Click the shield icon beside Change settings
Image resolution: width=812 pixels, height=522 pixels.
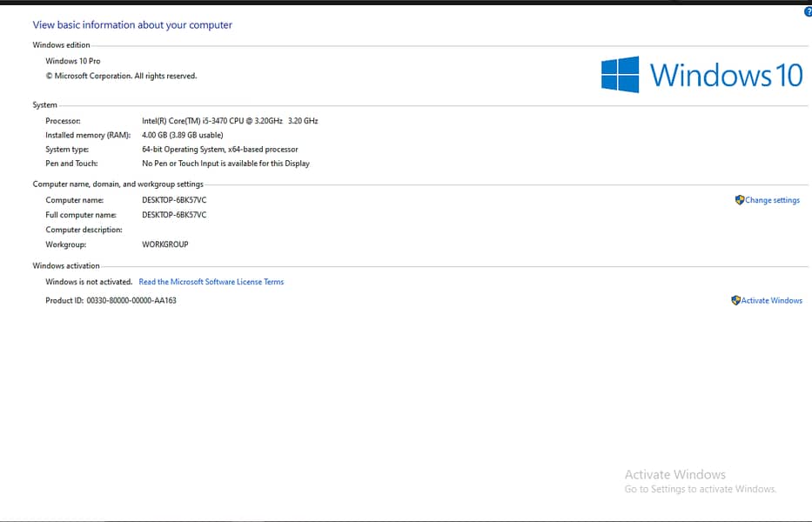(x=740, y=200)
